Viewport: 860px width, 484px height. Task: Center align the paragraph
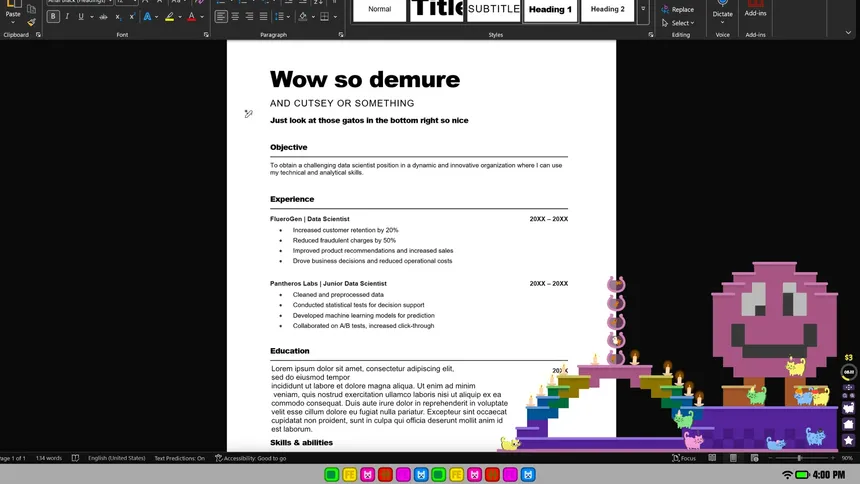[x=235, y=17]
